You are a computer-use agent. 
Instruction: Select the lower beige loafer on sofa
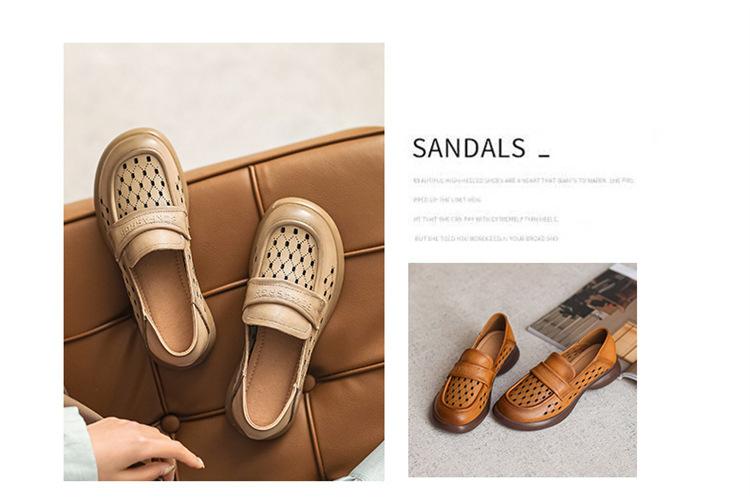click(285, 318)
